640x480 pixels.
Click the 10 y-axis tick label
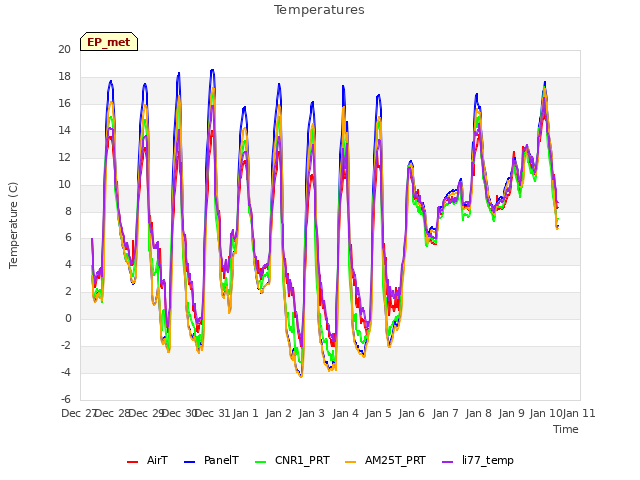(64, 184)
